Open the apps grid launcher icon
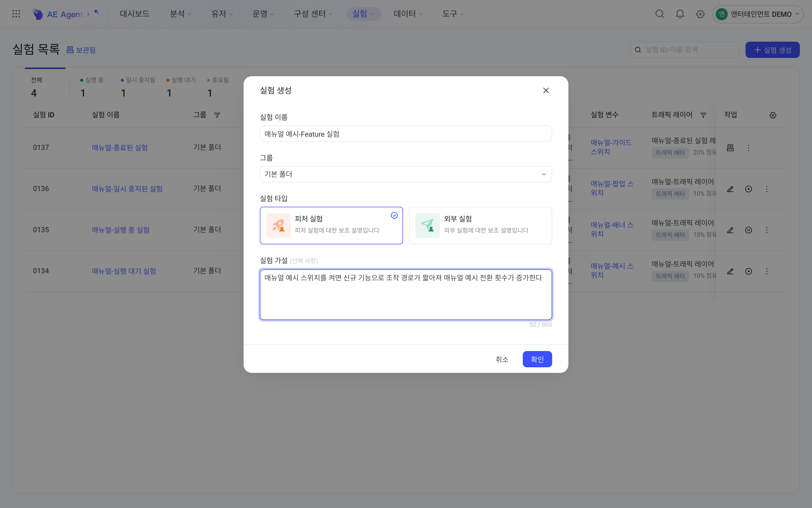The height and width of the screenshot is (508, 812). [16, 14]
